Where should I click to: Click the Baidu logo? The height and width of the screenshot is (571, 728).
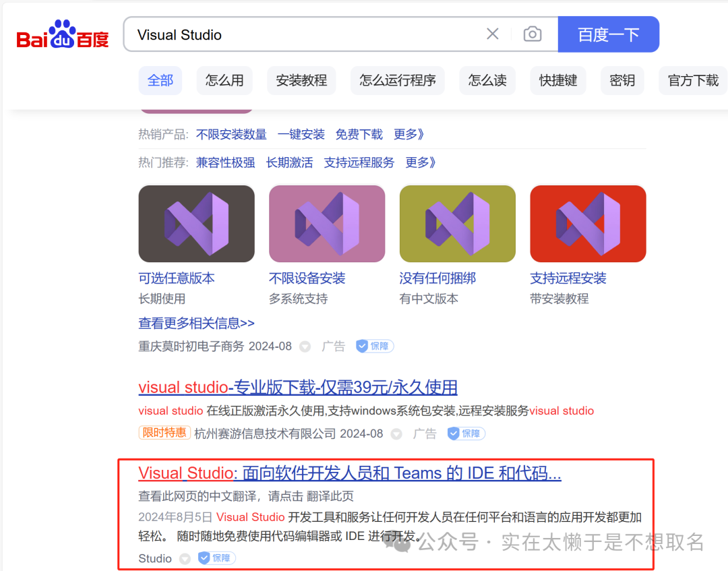pyautogui.click(x=63, y=34)
